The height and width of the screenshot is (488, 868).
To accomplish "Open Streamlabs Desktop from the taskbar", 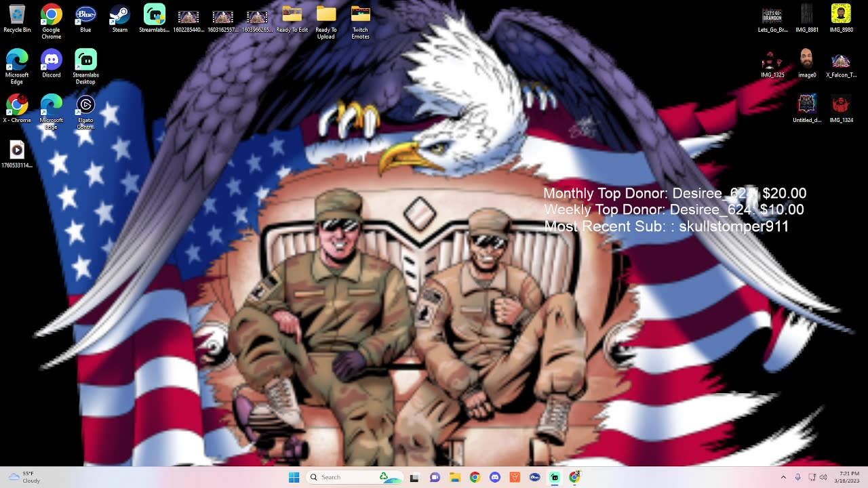I will tap(555, 477).
